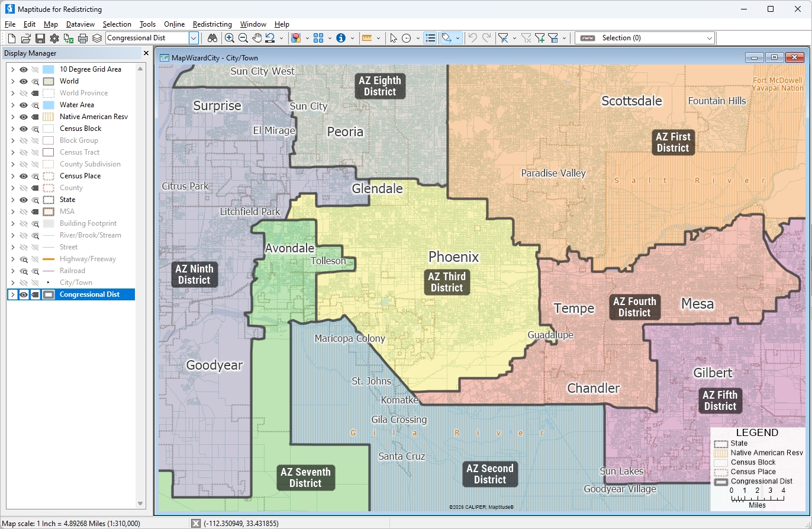Open the Dataview menu
812x529 pixels.
pyautogui.click(x=80, y=24)
